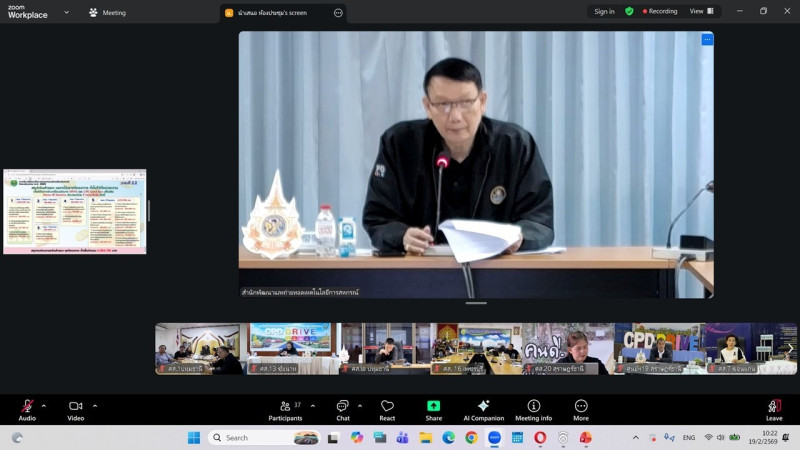
Task: Unmute the microphone via Audio icon
Action: (x=27, y=407)
